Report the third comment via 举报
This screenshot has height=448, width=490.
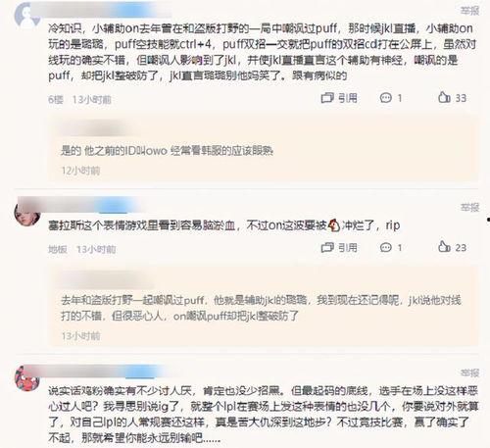click(469, 373)
